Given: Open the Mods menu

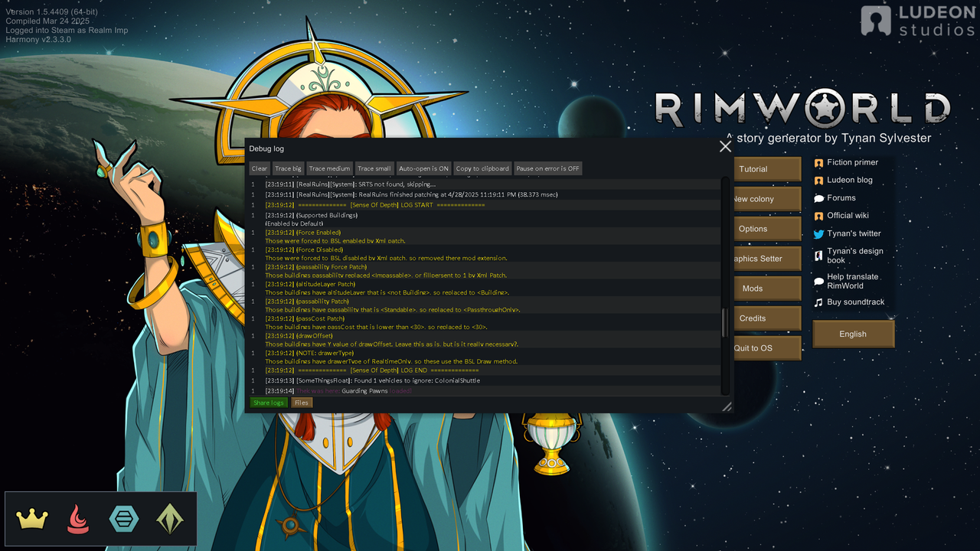Looking at the screenshot, I should [767, 289].
